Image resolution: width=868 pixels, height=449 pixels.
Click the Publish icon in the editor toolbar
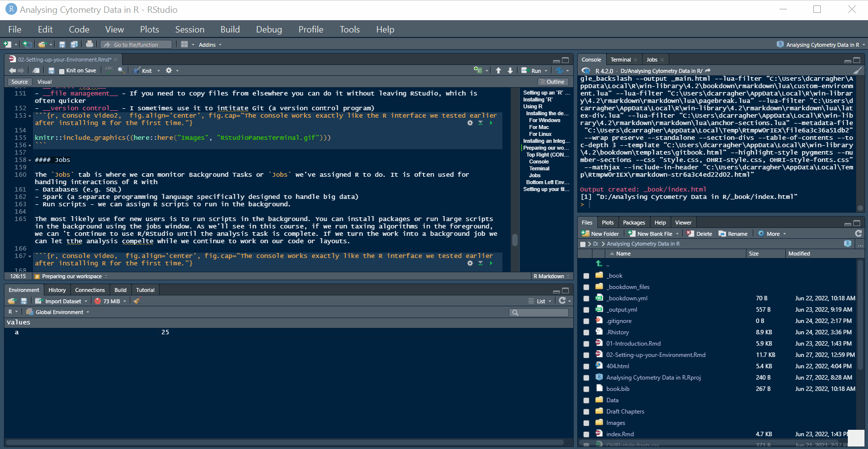pyautogui.click(x=559, y=70)
